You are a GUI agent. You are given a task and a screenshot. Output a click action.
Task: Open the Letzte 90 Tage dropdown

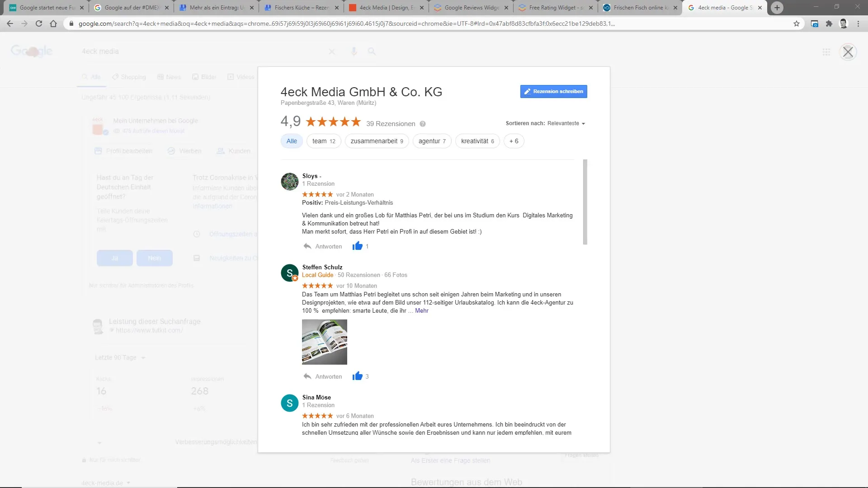tap(120, 357)
